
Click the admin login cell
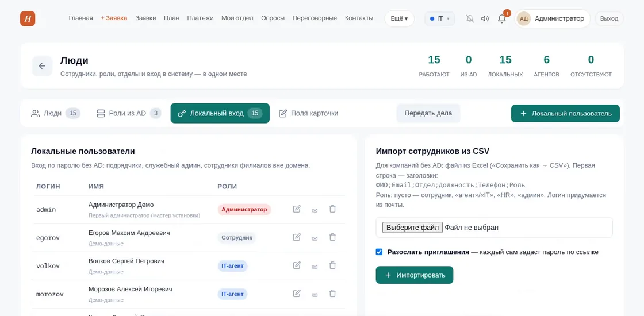point(46,210)
